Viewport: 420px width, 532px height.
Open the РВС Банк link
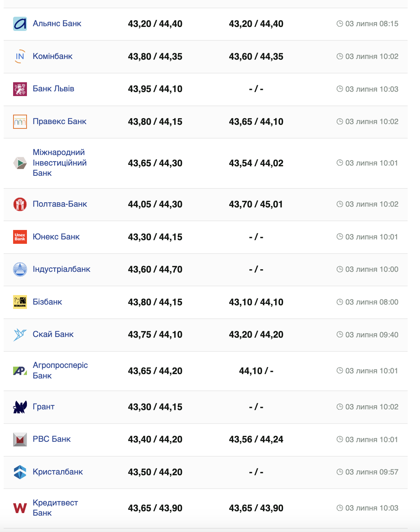pos(52,439)
